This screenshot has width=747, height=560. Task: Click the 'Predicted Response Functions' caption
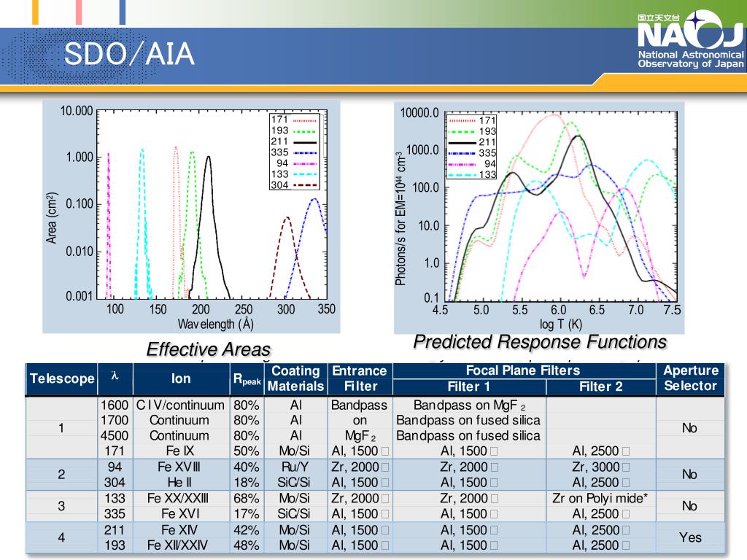coord(540,342)
